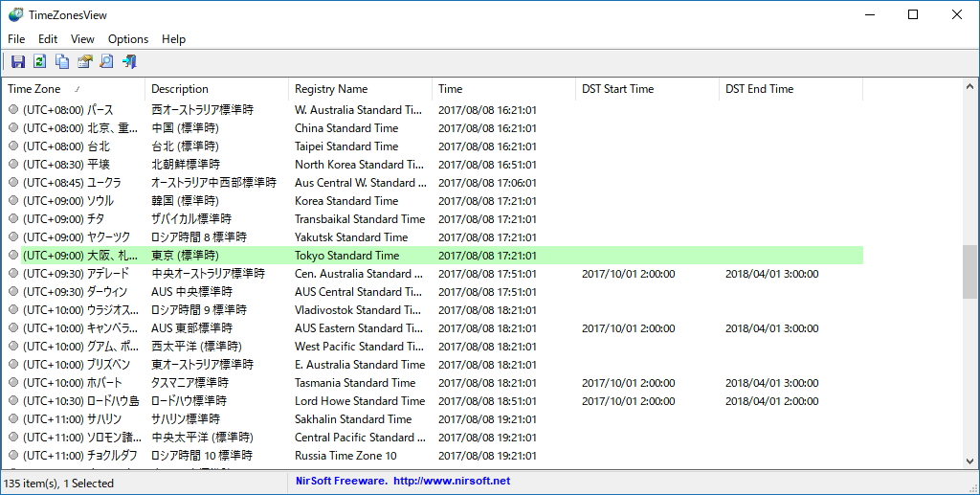Click the circle icon beside (UTC+09:00) ソウル
Screen dimensions: 980x495
click(13, 201)
